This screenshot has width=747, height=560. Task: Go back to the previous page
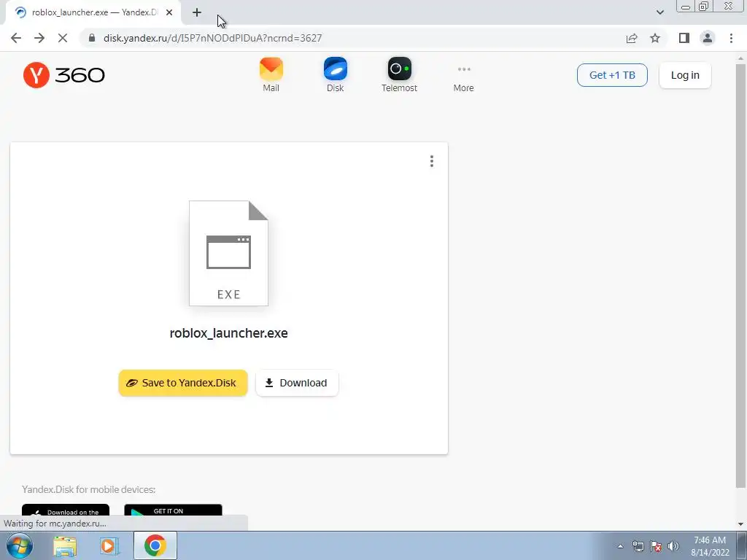point(16,38)
